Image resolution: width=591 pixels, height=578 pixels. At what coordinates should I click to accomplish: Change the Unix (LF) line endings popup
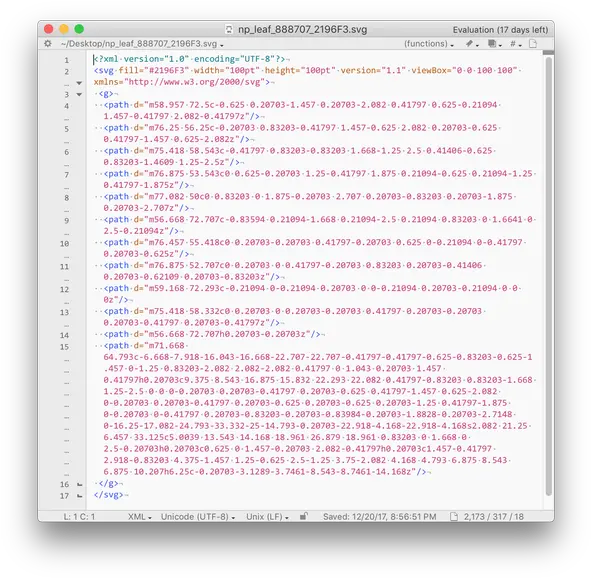(x=267, y=517)
